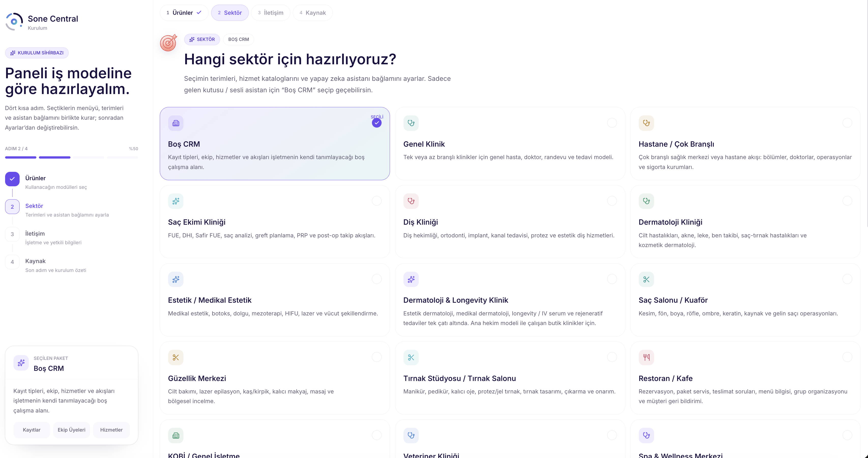Screen dimensions: 868x458
Task: Select the Estetik / Medikal Estetik radio circle
Action: (x=377, y=279)
